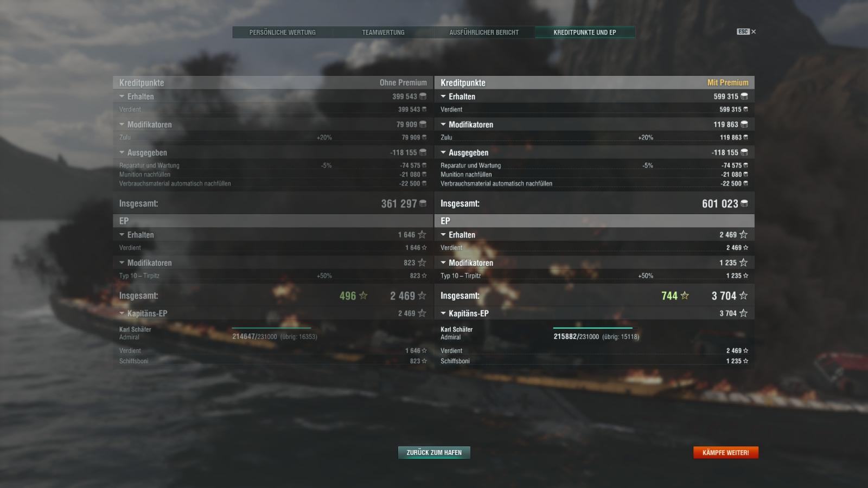868x488 pixels.
Task: Click the star icon beside 3 704 total
Action: tap(743, 296)
